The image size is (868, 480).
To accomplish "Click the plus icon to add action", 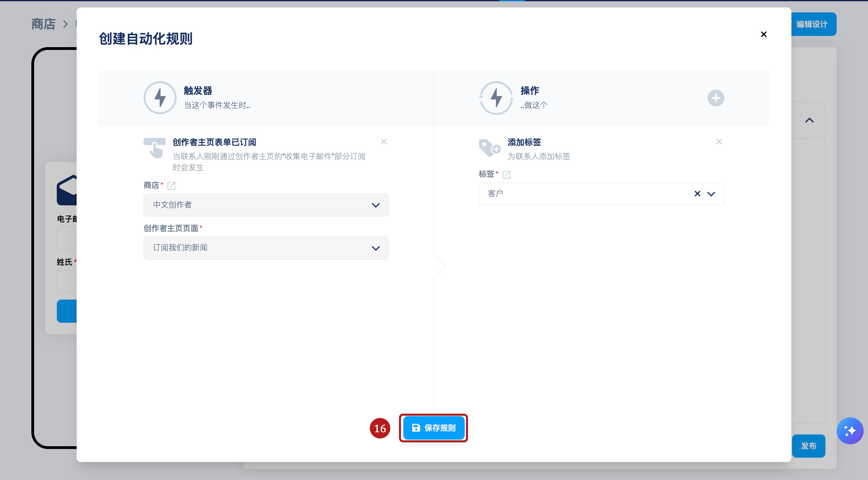I will point(715,98).
